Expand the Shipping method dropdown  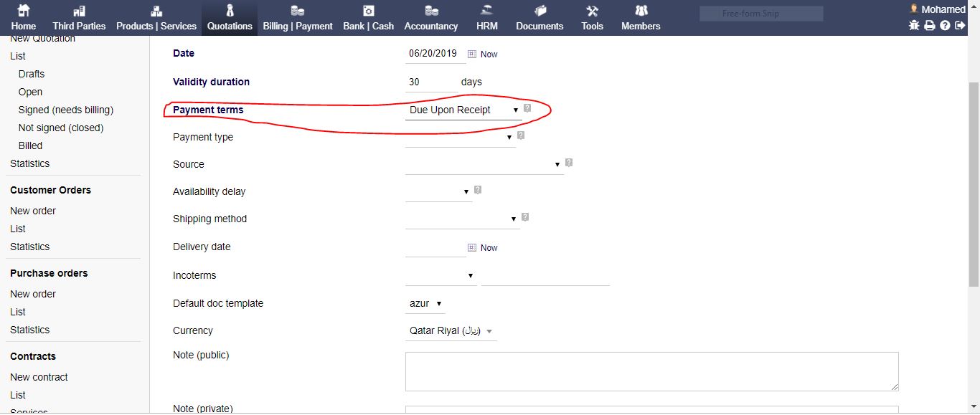pyautogui.click(x=462, y=219)
